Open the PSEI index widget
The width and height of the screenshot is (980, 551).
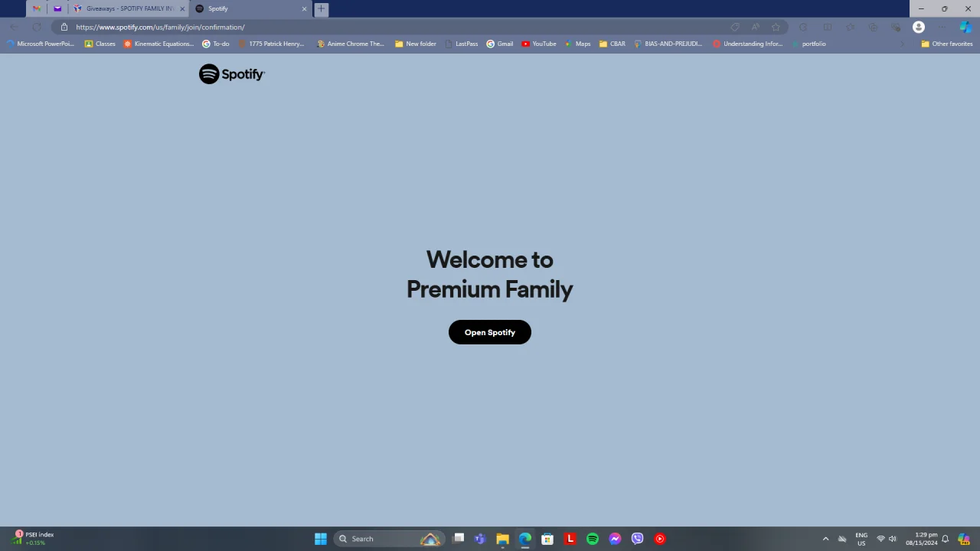(x=33, y=539)
